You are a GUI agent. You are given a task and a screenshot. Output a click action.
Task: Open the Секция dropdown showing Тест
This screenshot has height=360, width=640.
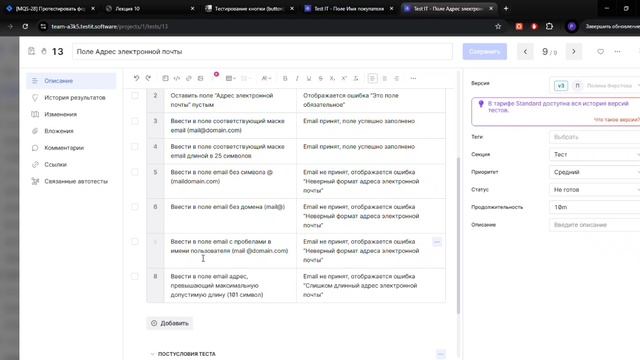pyautogui.click(x=595, y=155)
